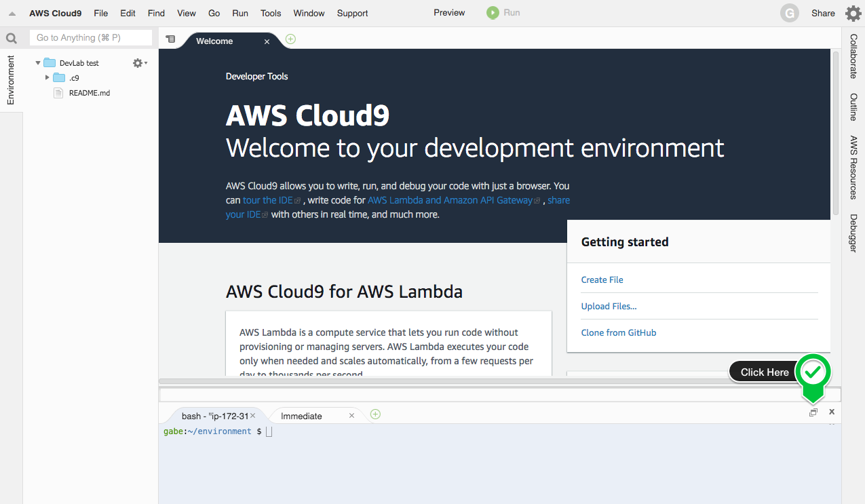865x504 pixels.
Task: Close the Immediate tab
Action: 351,416
